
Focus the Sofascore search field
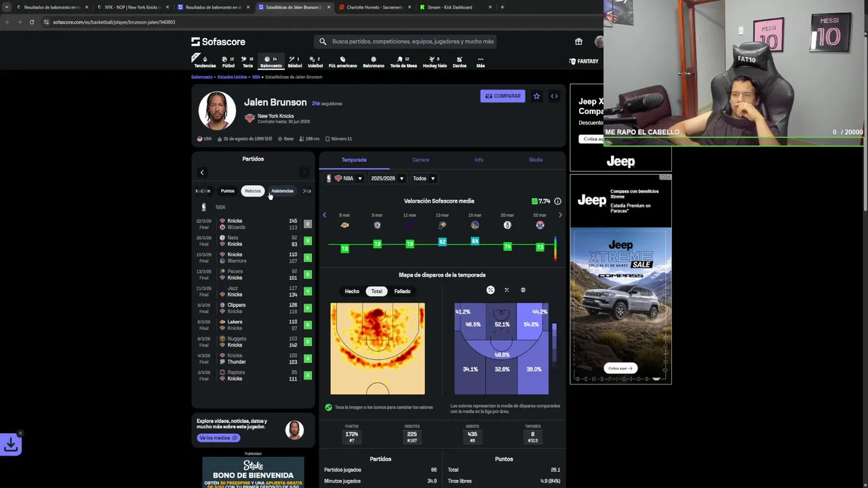click(406, 41)
